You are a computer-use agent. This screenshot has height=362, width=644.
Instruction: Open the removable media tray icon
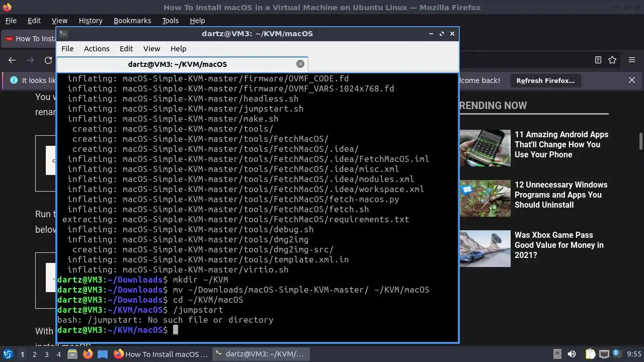coord(557,354)
